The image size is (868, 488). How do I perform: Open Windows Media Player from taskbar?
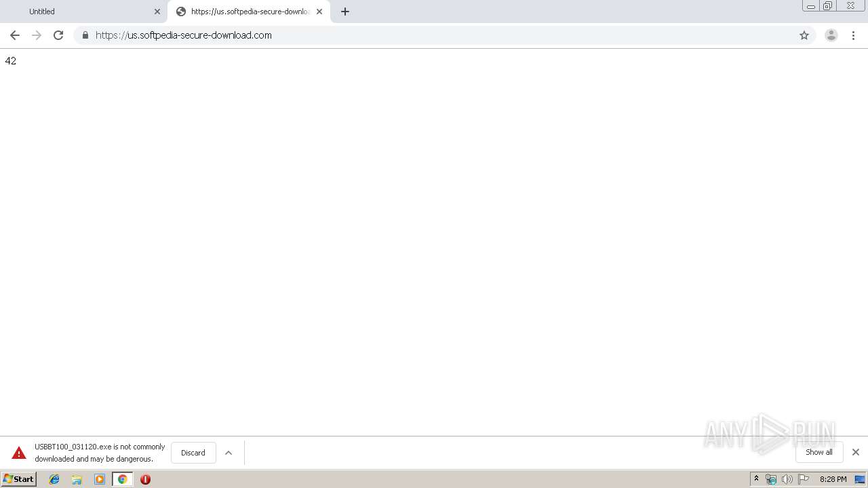100,479
